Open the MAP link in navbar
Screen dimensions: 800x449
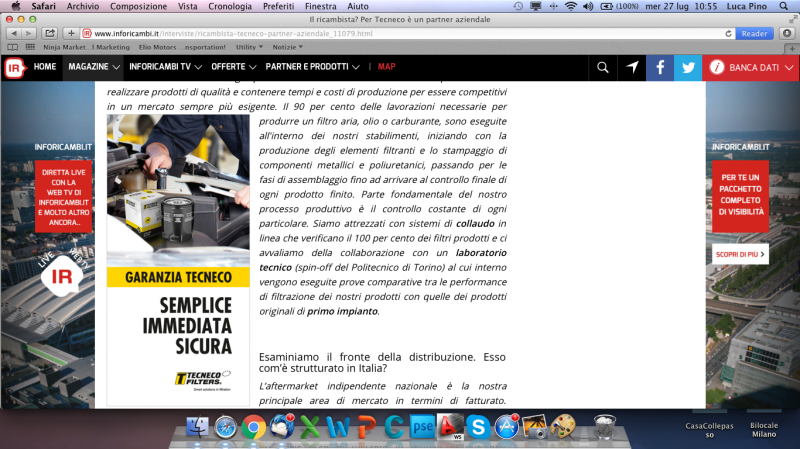(x=386, y=67)
